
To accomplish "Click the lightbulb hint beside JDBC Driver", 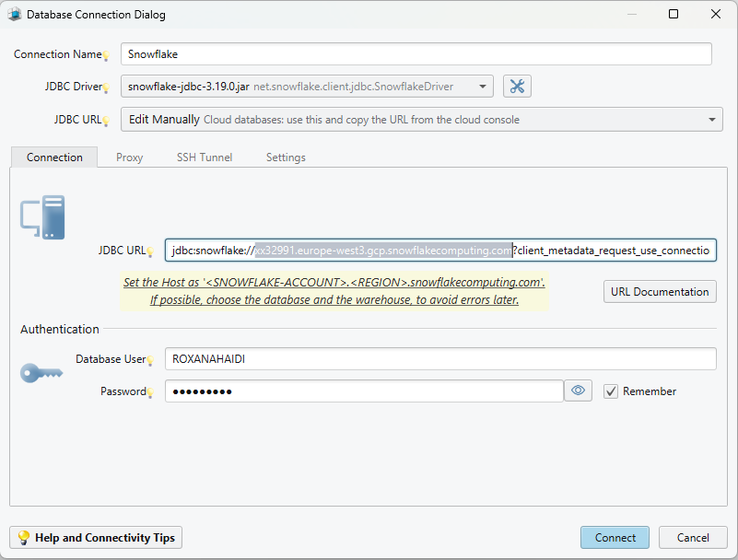I will click(x=106, y=88).
